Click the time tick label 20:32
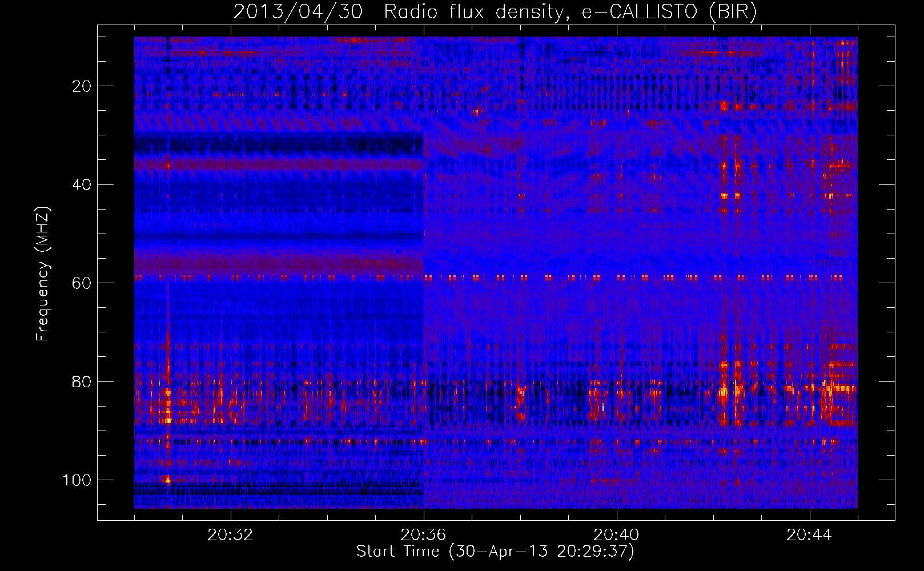The image size is (924, 571). tap(231, 535)
